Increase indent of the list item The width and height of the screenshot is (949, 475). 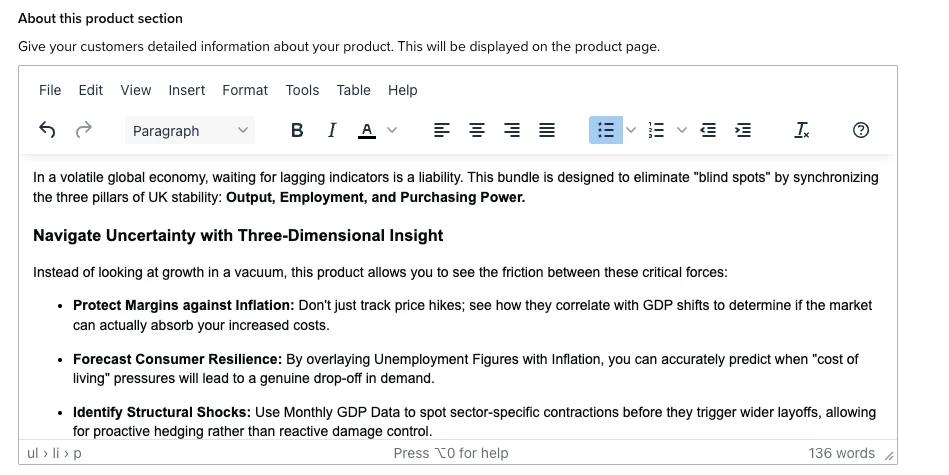(743, 130)
